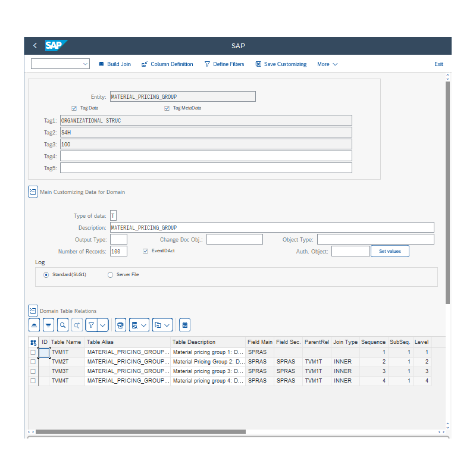
Task: Open the Find search in table toolbar
Action: click(x=62, y=325)
